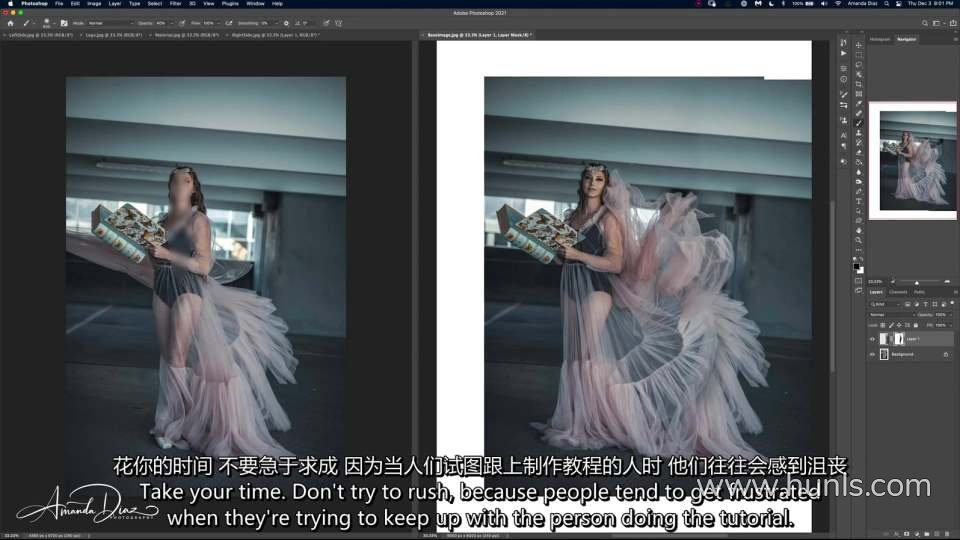Open the brush Mode dropdown
The image size is (960, 540).
[111, 23]
